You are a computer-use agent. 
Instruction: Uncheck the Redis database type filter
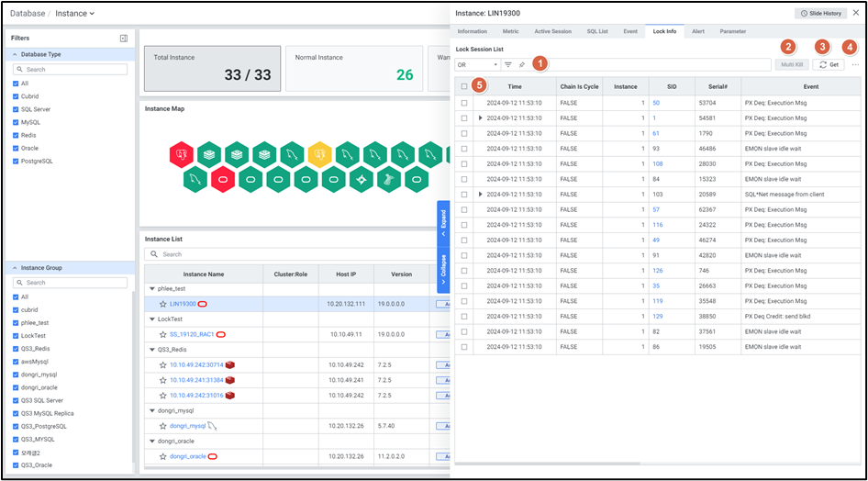pos(16,135)
